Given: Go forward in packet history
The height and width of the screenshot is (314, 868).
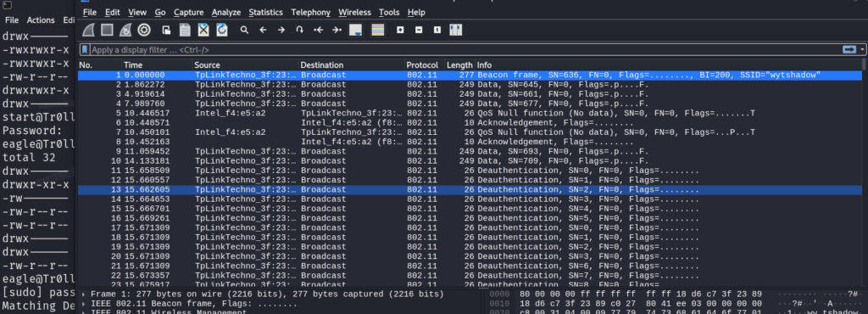Looking at the screenshot, I should coord(281,30).
